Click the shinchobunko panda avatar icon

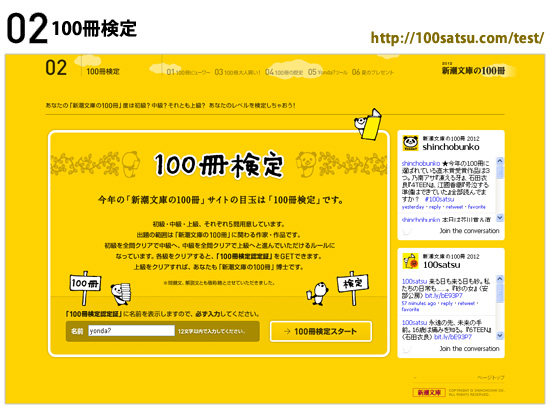click(x=410, y=143)
